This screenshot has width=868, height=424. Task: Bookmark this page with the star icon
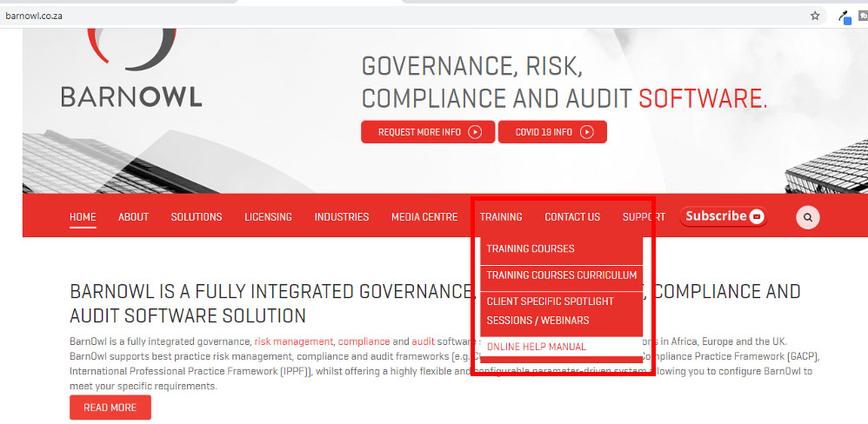click(x=815, y=16)
